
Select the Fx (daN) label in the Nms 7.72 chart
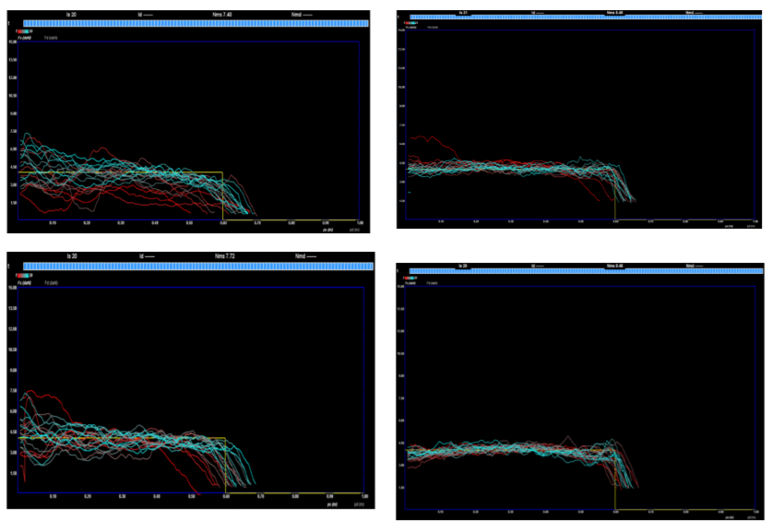[25, 283]
